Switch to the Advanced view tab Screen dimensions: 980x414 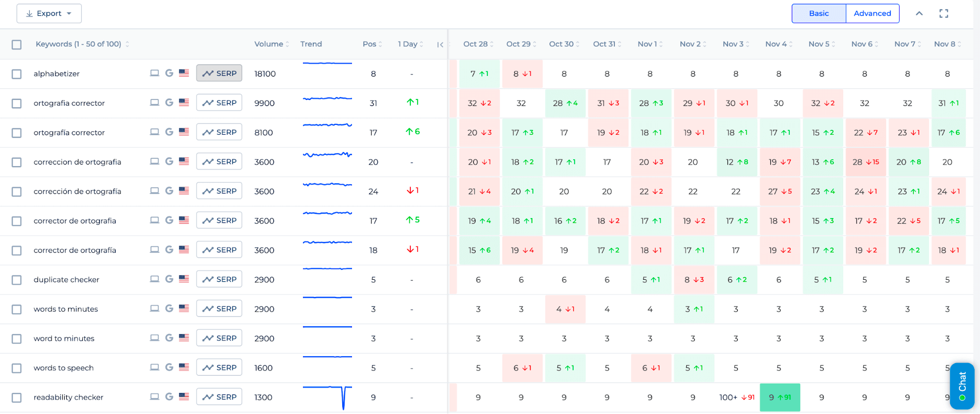(872, 14)
